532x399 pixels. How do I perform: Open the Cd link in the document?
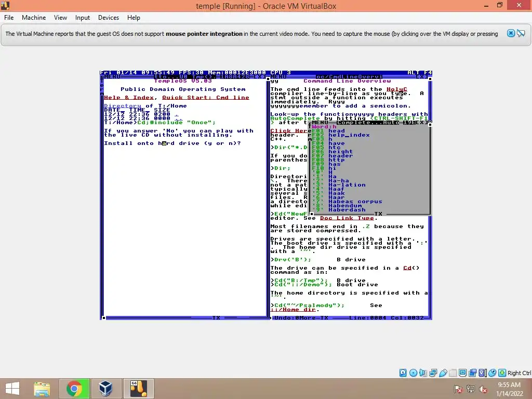(407, 268)
